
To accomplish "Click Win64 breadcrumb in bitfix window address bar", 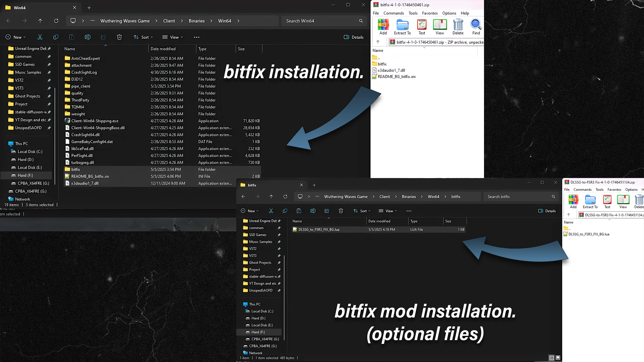I will [433, 197].
